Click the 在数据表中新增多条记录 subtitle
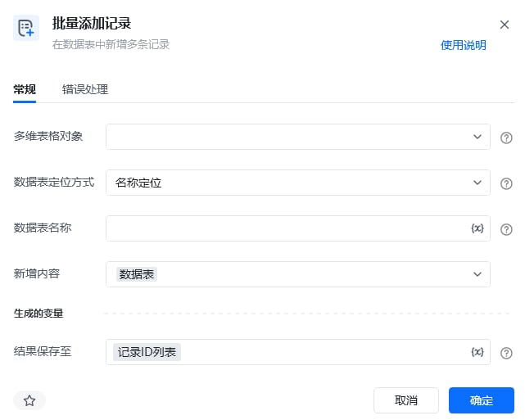 click(x=111, y=44)
